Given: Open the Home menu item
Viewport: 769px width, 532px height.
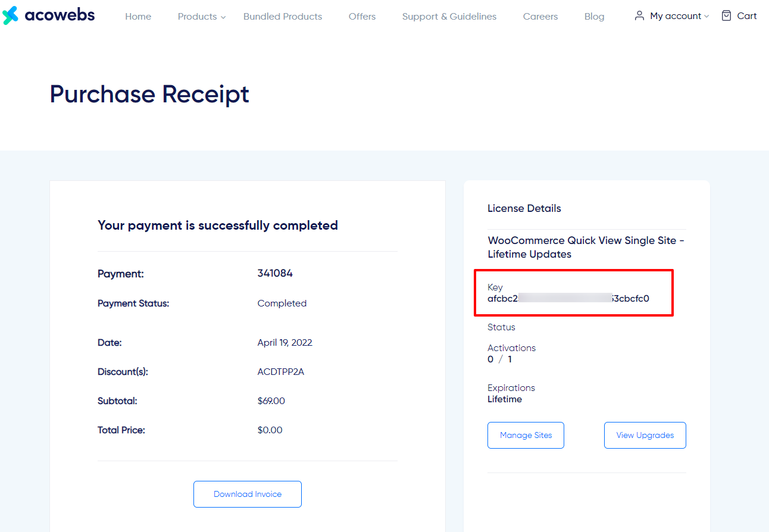Looking at the screenshot, I should click(138, 17).
